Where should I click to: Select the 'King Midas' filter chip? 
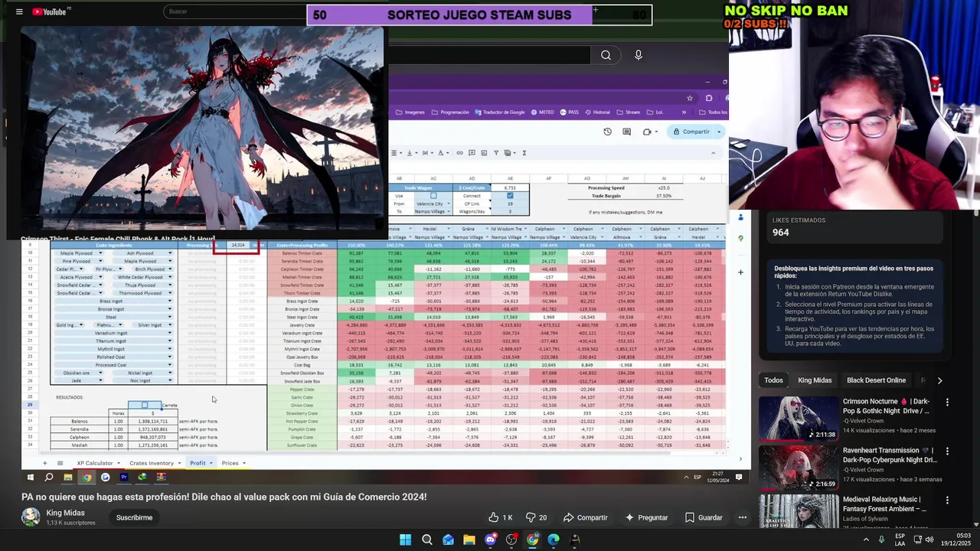pos(815,380)
